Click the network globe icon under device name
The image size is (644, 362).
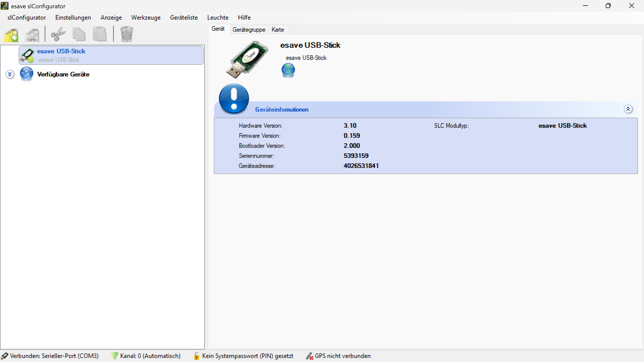(x=288, y=70)
